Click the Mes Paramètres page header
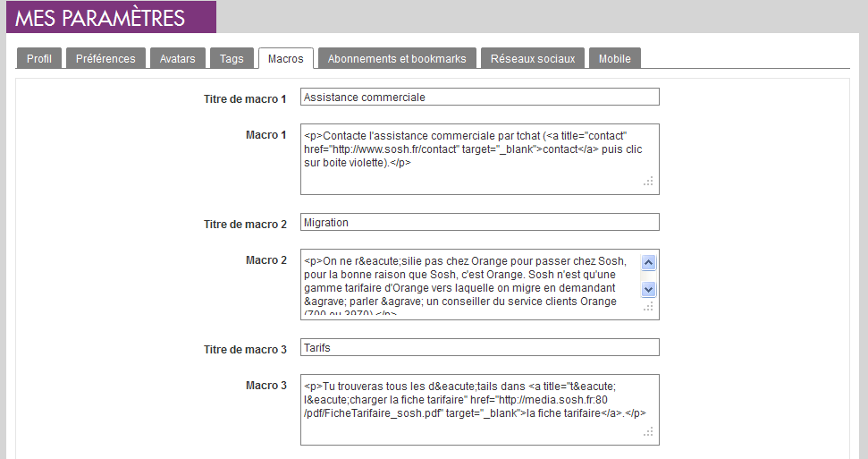The height and width of the screenshot is (459, 868). point(101,18)
